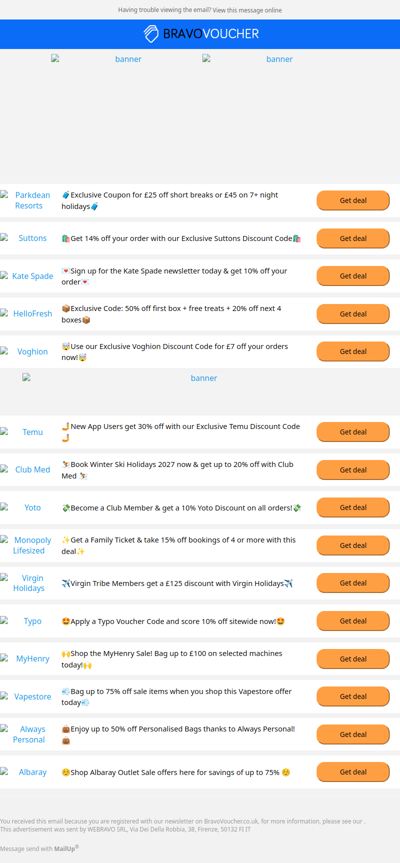Click Get deal for Suttons offer

coord(353,238)
